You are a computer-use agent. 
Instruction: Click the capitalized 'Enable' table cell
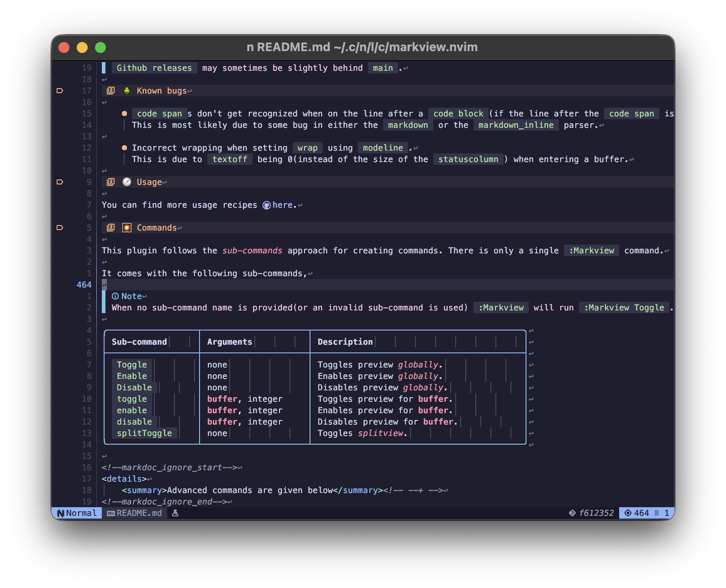point(132,376)
